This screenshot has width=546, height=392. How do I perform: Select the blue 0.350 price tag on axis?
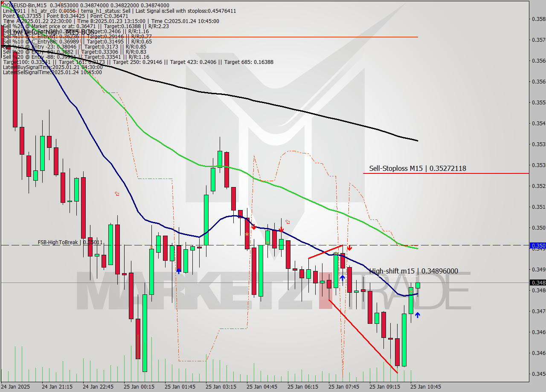click(x=537, y=245)
